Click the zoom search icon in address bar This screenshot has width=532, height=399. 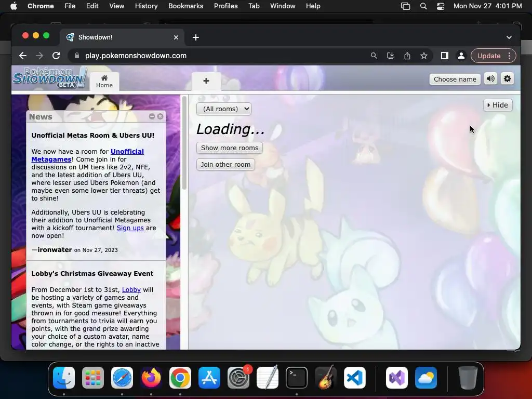[374, 56]
